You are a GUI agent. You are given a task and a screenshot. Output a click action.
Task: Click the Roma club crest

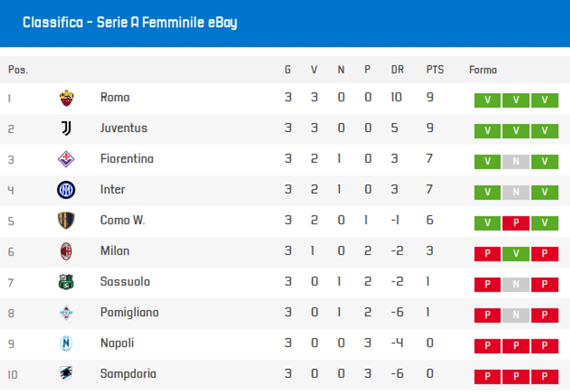[x=66, y=98]
